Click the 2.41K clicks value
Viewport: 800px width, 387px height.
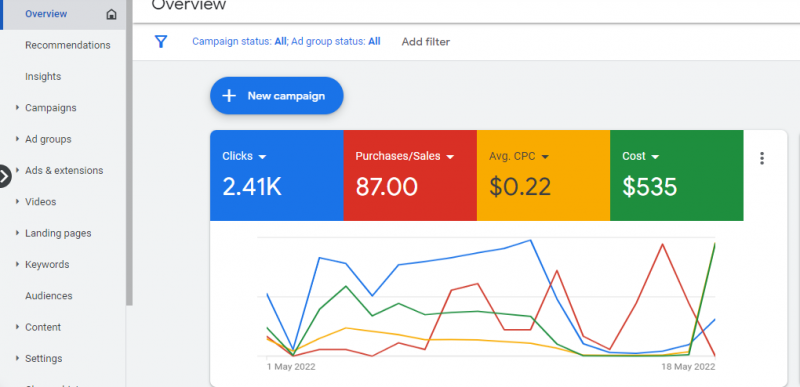click(252, 187)
